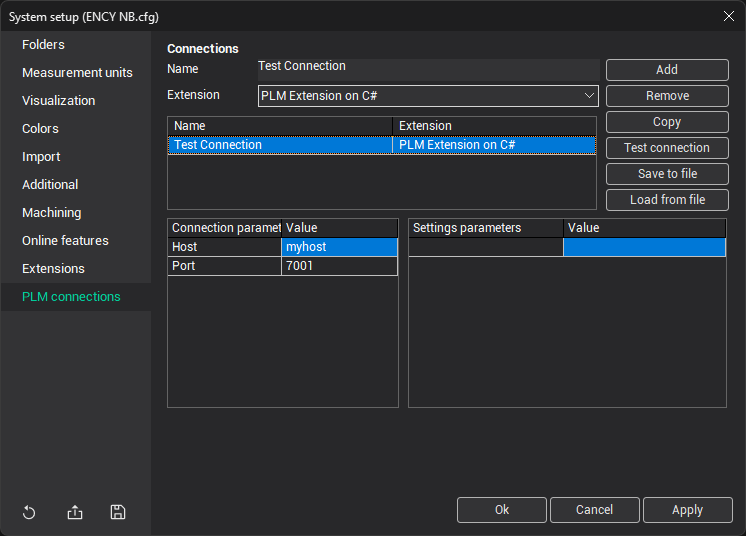
Task: Go to the Colors settings page
Action: coord(41,129)
